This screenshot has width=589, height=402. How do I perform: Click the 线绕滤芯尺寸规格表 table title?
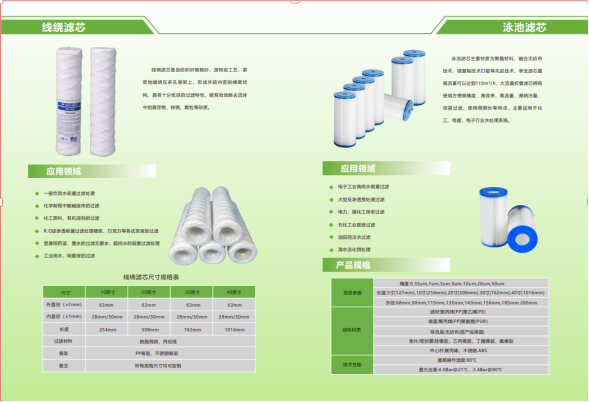pos(151,277)
